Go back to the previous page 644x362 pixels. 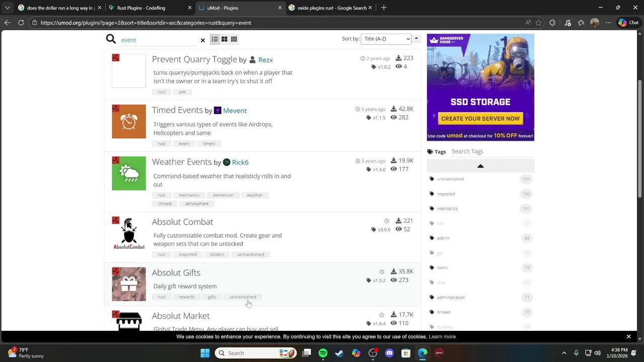7,23
